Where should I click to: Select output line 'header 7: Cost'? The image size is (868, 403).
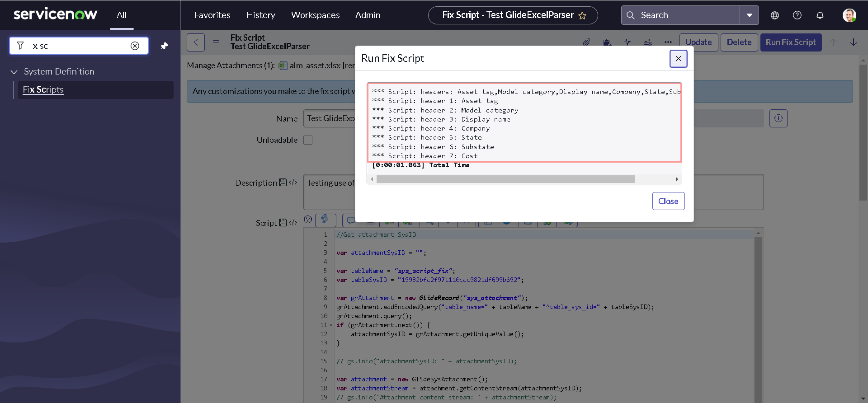[x=425, y=156]
